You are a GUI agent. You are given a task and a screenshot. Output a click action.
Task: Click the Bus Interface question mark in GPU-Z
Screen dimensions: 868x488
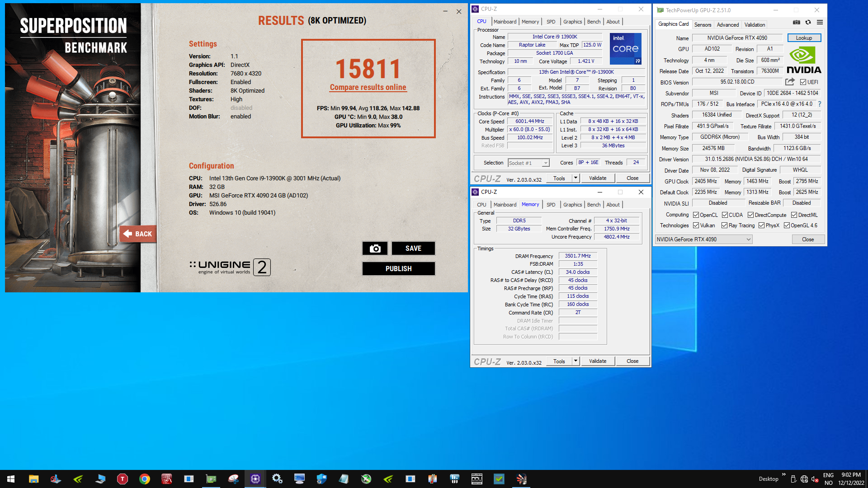[820, 104]
